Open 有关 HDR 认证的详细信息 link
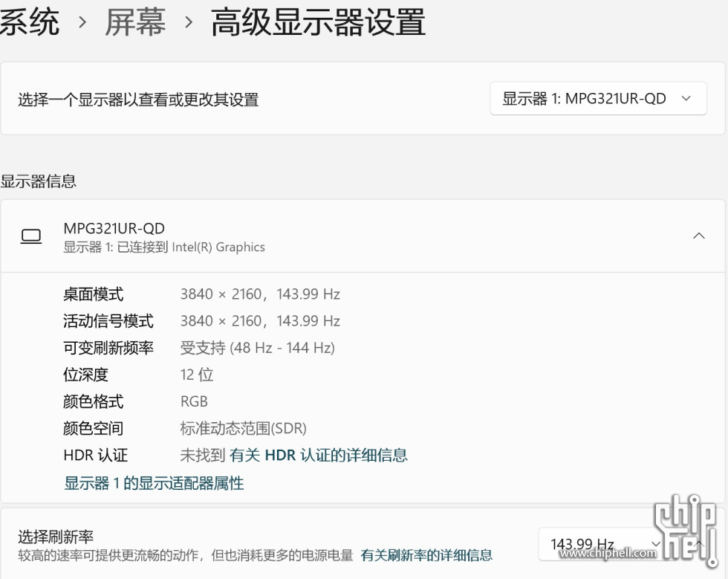Screen dimensions: 728x579 (318, 455)
